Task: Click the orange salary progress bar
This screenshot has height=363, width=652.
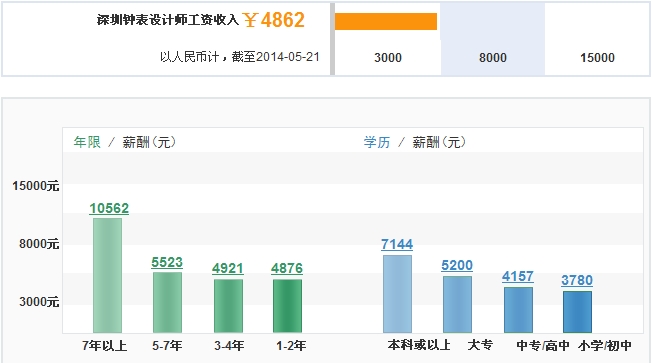Action: [386, 22]
